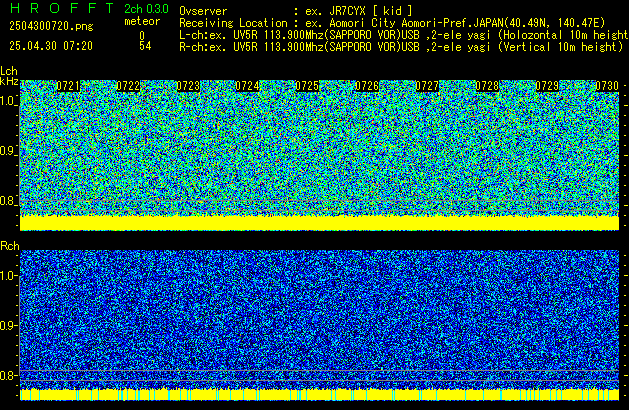Viewport: 629px width, 410px height.
Task: Click the 0726 time marker
Action: [367, 86]
